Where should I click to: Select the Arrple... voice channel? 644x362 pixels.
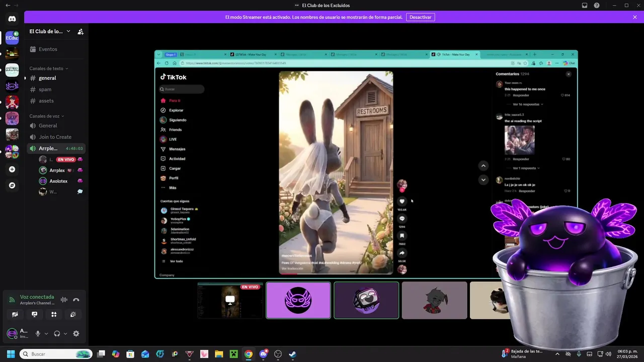56,148
